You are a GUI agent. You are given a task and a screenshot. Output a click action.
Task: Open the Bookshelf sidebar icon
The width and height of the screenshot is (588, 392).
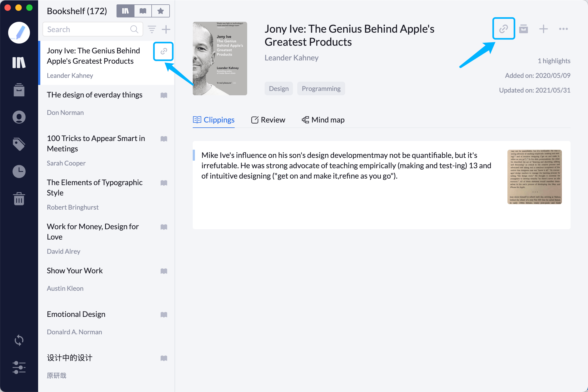coord(19,63)
